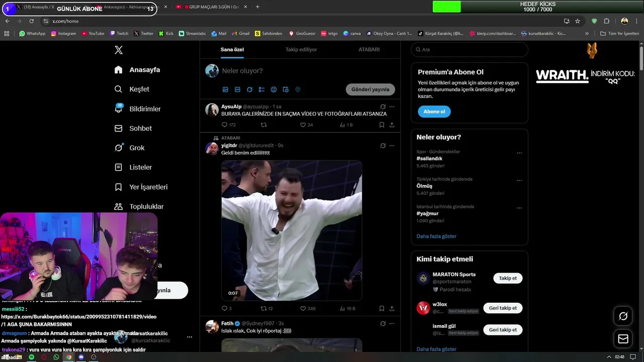644x362 pixels.
Task: Tag a location in the post
Action: 298,89
